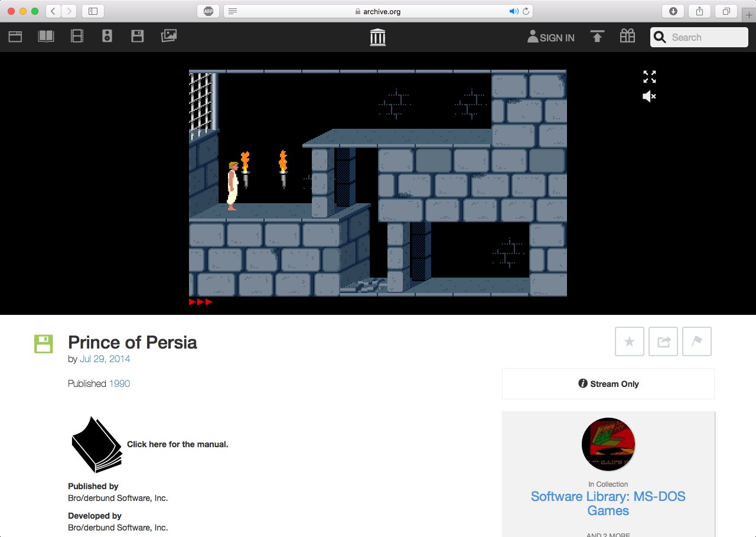
Task: Open the Images icon in nav bar
Action: click(169, 37)
